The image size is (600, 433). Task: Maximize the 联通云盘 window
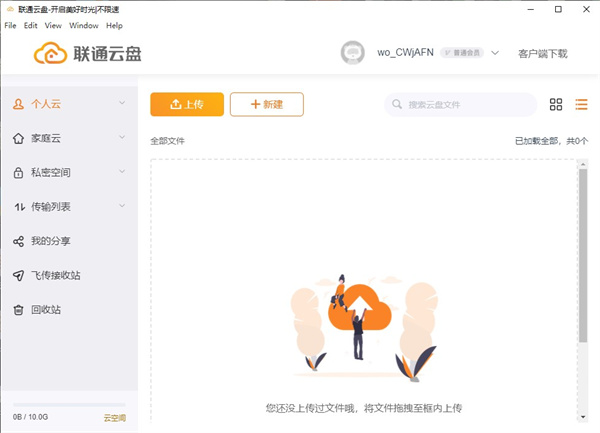point(558,9)
